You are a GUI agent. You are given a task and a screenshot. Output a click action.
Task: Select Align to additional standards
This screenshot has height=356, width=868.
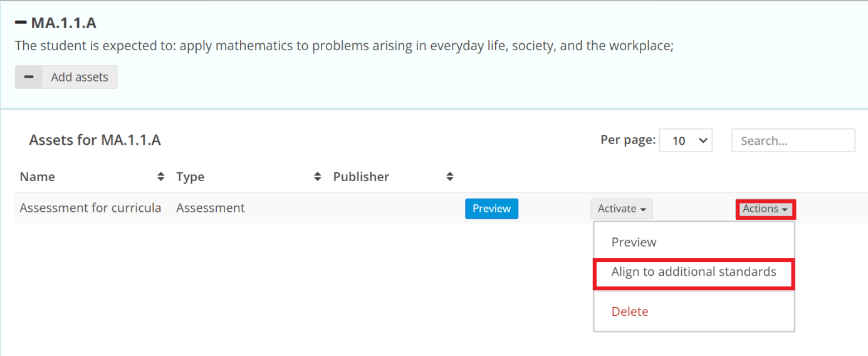(x=694, y=272)
